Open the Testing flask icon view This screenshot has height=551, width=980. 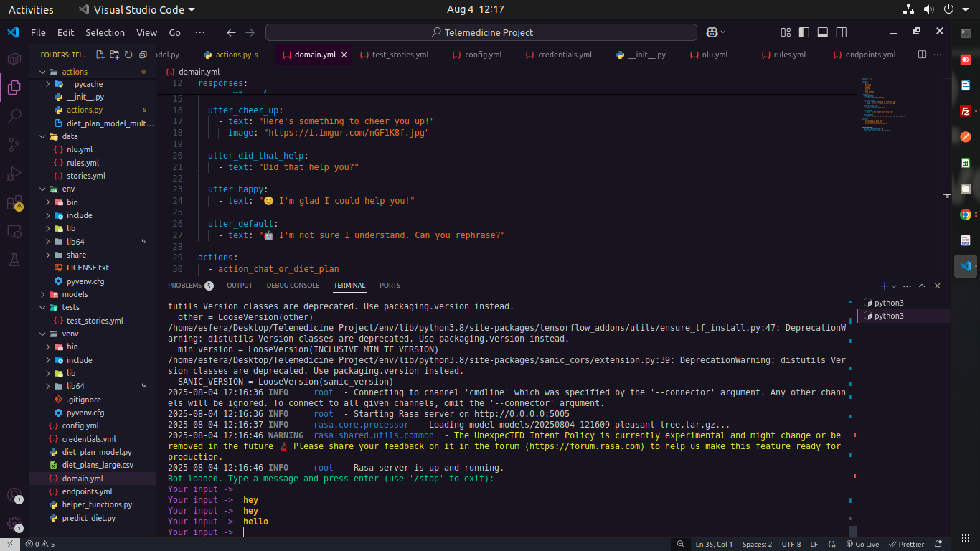point(14,260)
